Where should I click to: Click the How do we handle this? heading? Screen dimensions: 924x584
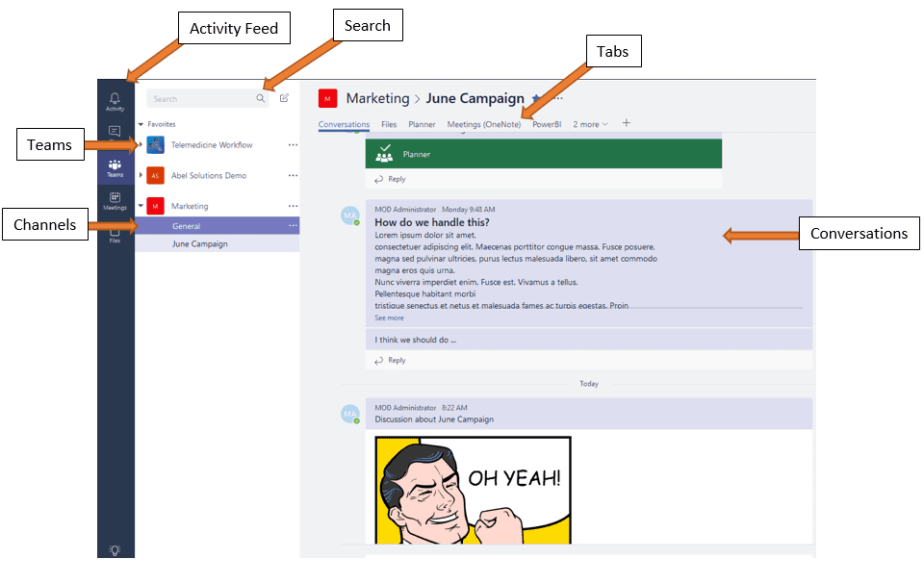coord(432,222)
